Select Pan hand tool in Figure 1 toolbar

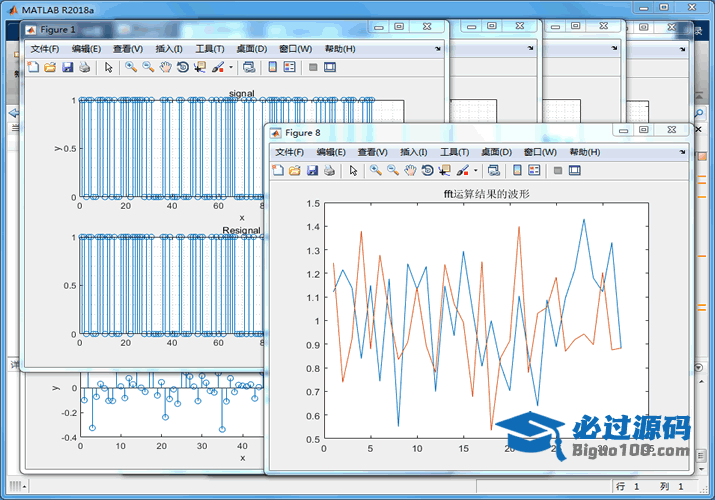tap(166, 67)
